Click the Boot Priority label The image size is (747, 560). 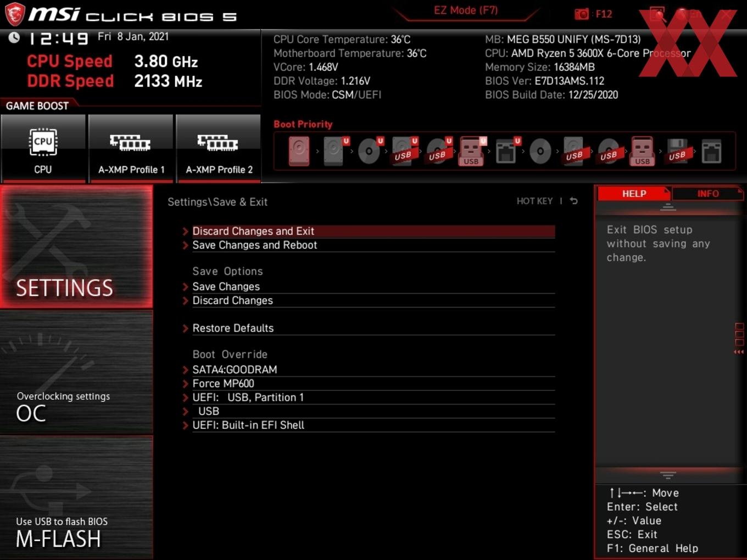pyautogui.click(x=303, y=124)
